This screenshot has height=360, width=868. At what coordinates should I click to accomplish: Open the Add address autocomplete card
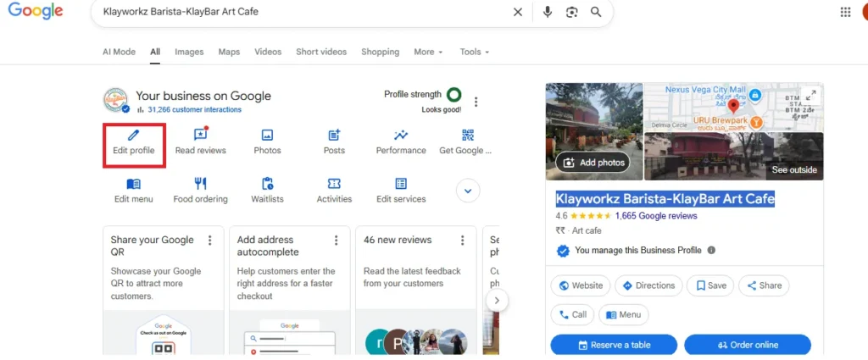pos(290,291)
